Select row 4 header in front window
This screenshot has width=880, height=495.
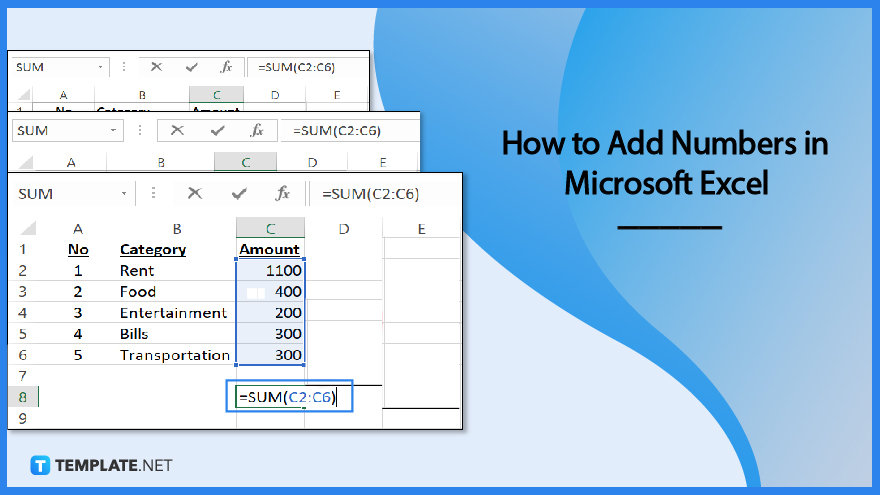click(22, 313)
